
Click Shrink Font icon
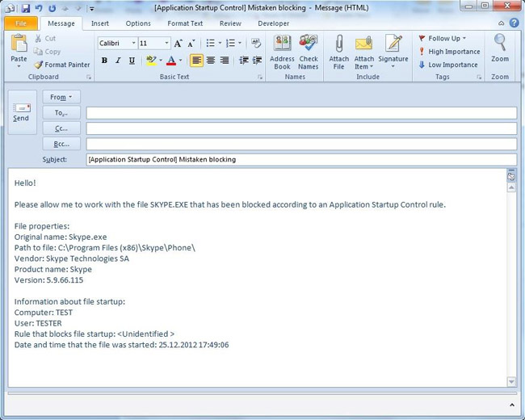point(191,43)
